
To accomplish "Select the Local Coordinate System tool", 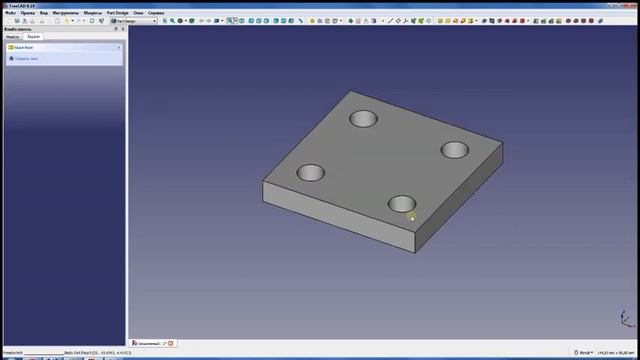I will pyautogui.click(x=406, y=20).
